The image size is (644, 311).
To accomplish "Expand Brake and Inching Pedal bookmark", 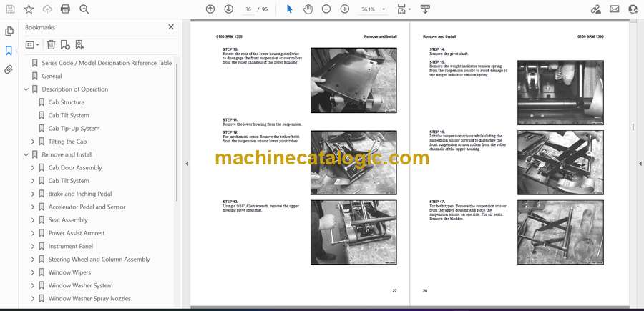I will 33,194.
